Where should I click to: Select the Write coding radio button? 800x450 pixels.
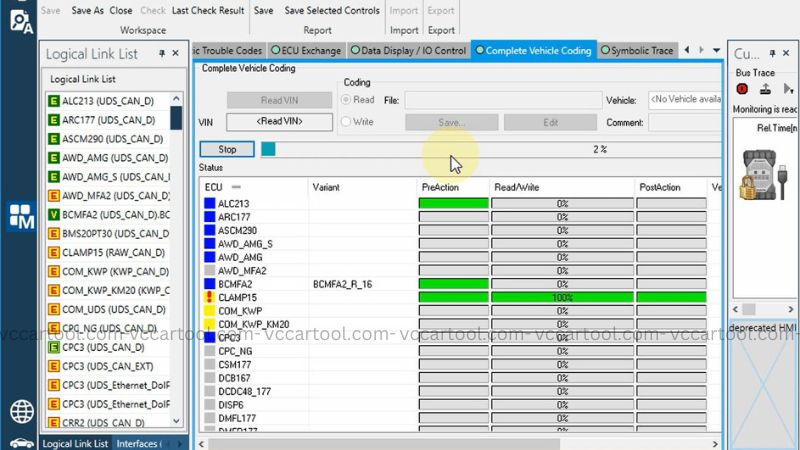[x=348, y=122]
